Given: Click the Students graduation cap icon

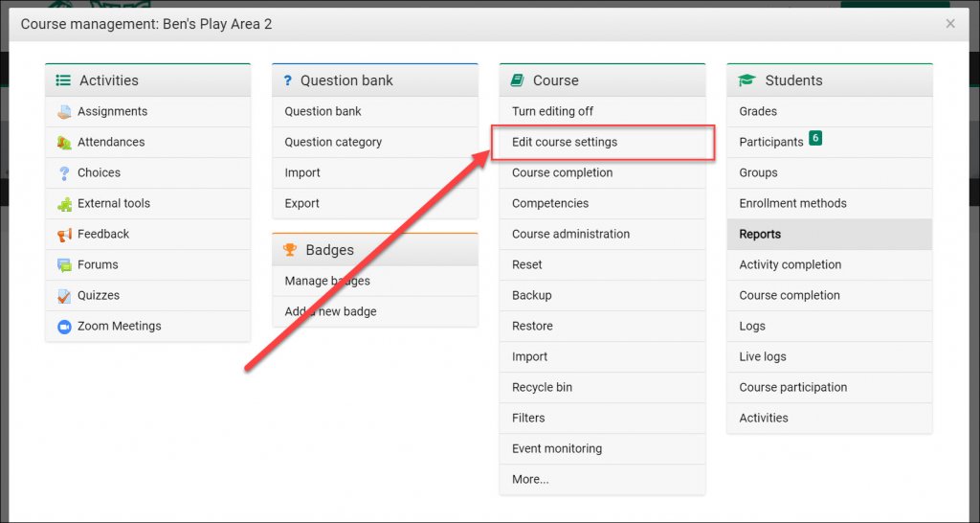Looking at the screenshot, I should coord(746,80).
